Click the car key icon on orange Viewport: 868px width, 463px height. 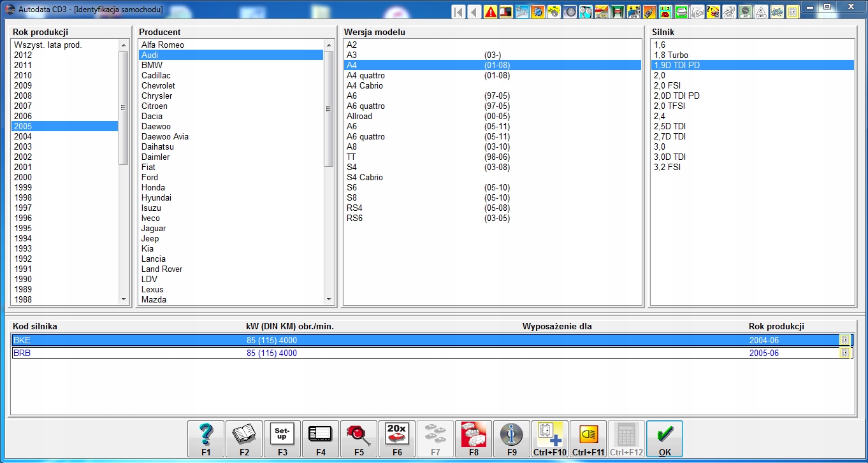tap(649, 11)
